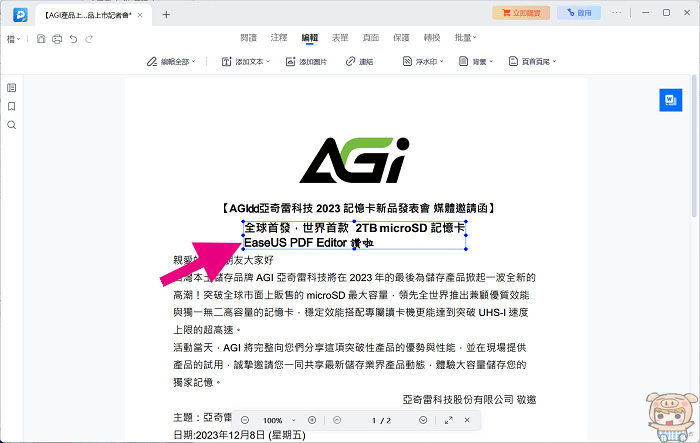Screen dimensions: 700x443
Task: Click text 亞奇雷科技股份有限公司 敬邀
Action: [469, 400]
